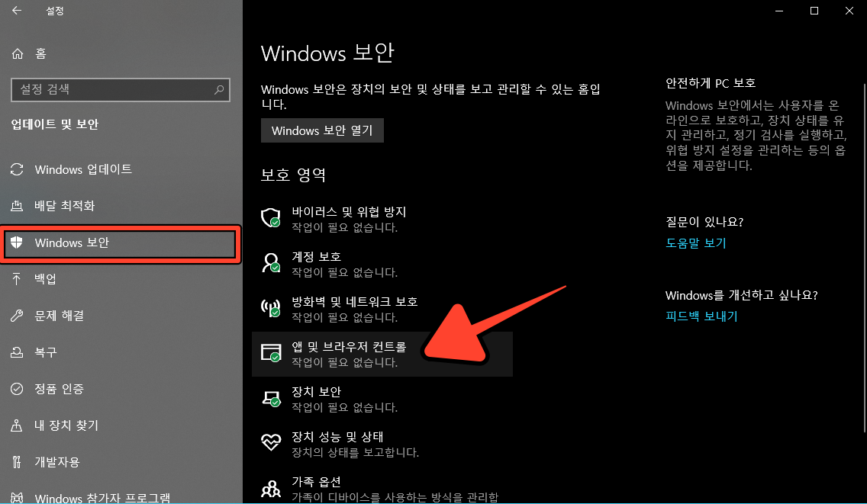Screen dimensions: 867x504
Task: Click the 장치 보안 laptop icon
Action: 271,398
